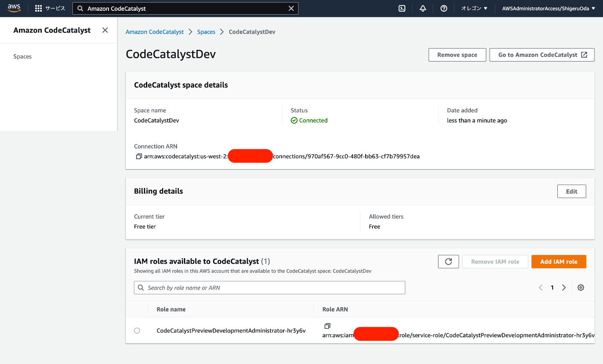Click the Add IAM role button

coord(559,262)
